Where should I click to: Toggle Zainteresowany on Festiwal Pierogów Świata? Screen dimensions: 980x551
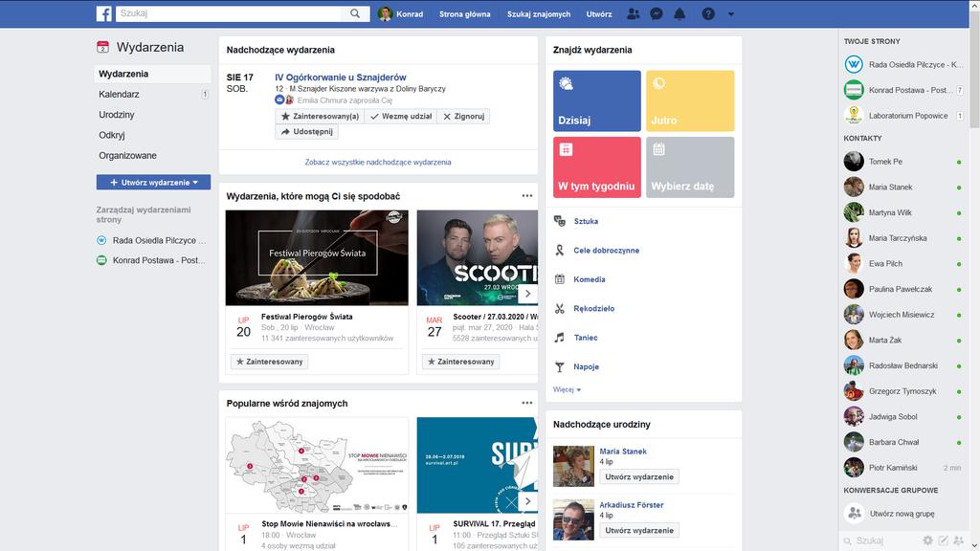click(269, 362)
